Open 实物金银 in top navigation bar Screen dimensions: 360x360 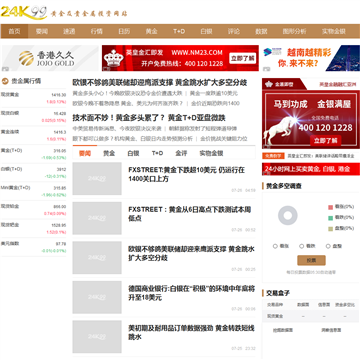coord(333,31)
